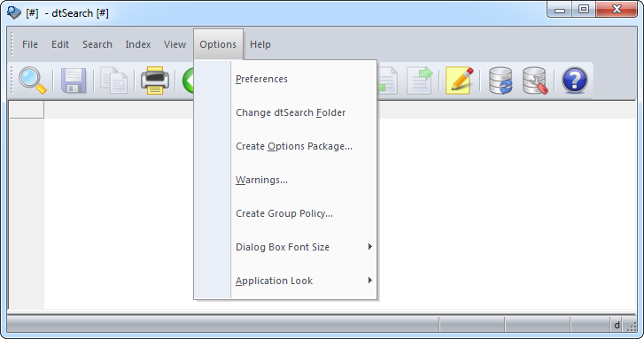Open the Index menu

click(x=138, y=44)
